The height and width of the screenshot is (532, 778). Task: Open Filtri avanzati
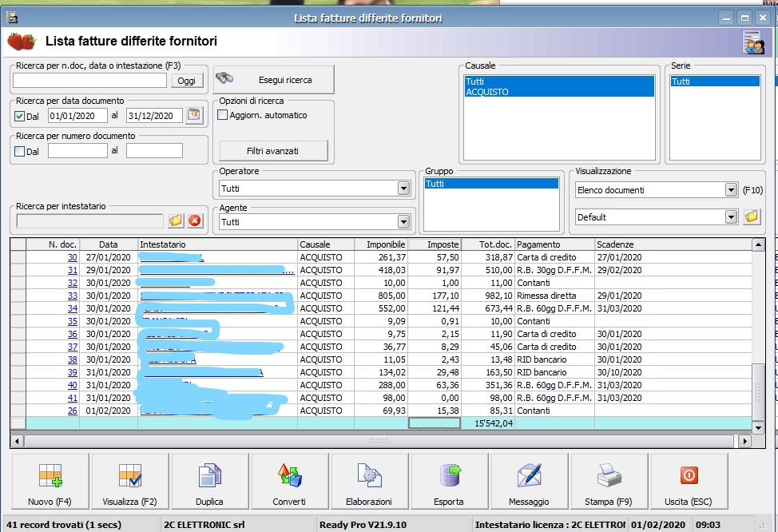(x=273, y=151)
